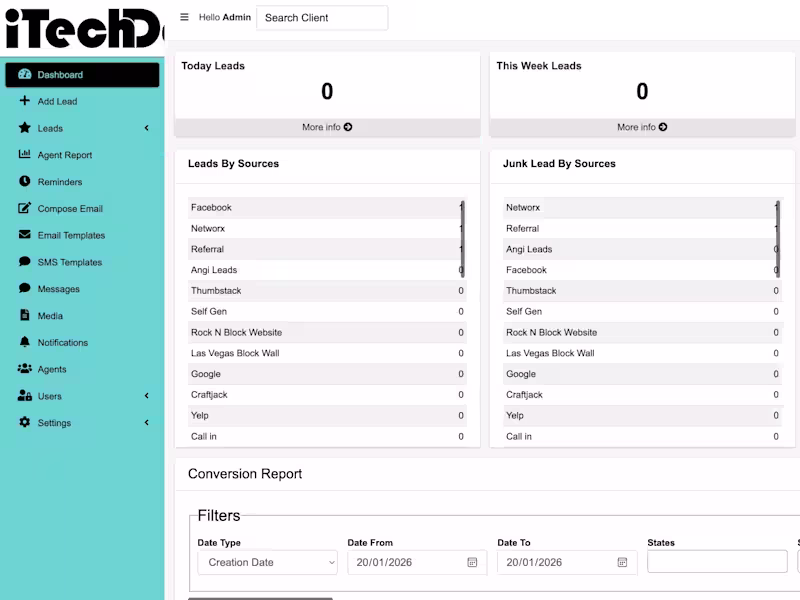Select Angi Leads in Junk Lead By Sources
The width and height of the screenshot is (800, 600).
tap(642, 249)
